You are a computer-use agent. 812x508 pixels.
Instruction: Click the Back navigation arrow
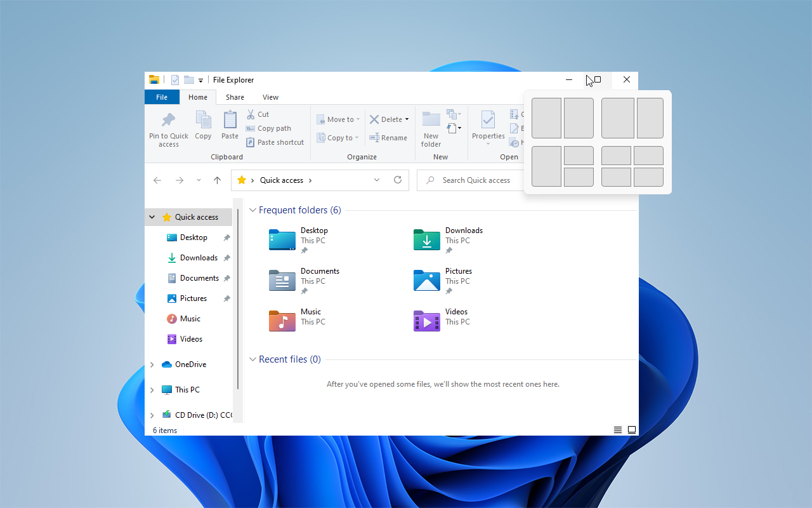pyautogui.click(x=157, y=180)
